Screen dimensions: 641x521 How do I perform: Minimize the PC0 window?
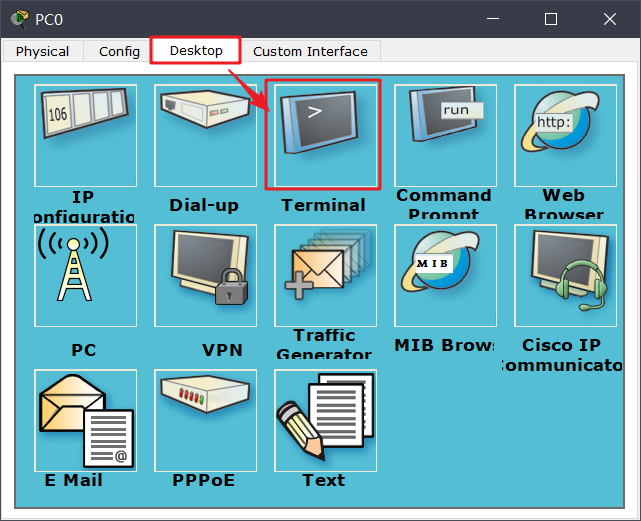pyautogui.click(x=493, y=19)
